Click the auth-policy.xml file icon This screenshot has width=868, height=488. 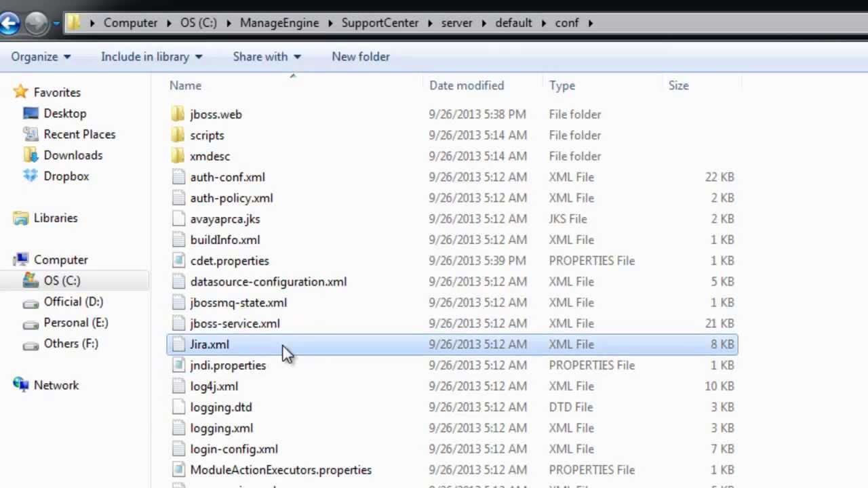[x=178, y=198]
